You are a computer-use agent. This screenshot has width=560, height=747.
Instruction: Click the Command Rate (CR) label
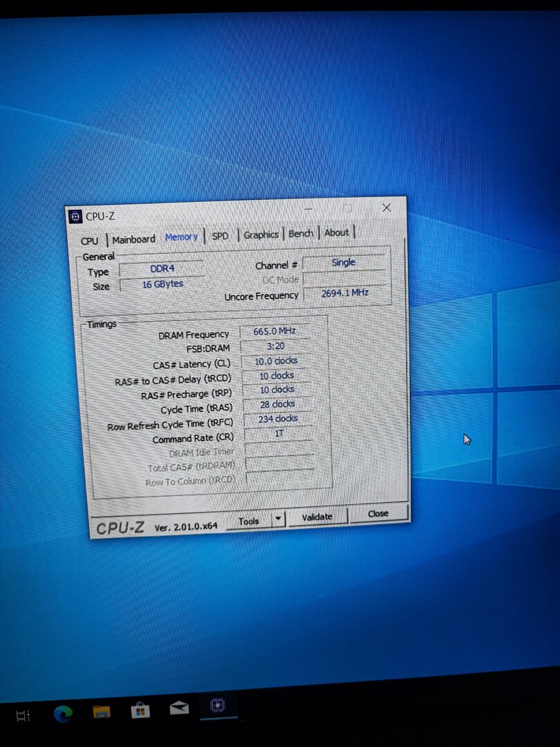click(x=193, y=439)
